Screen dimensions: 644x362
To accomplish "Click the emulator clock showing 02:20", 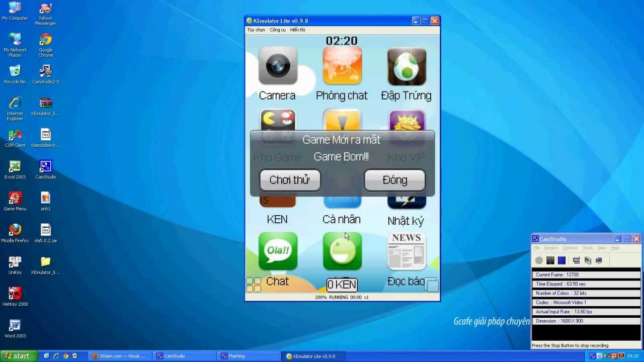I will click(x=342, y=41).
